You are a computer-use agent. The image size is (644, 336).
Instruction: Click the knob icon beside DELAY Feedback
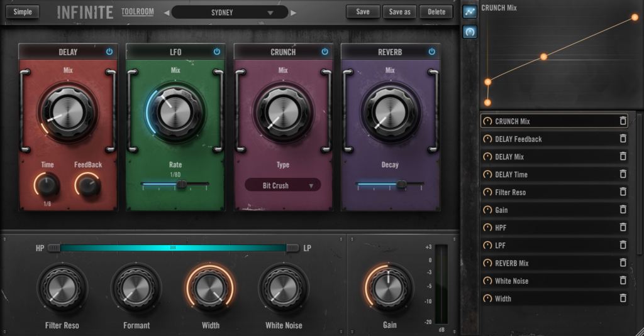click(x=487, y=139)
